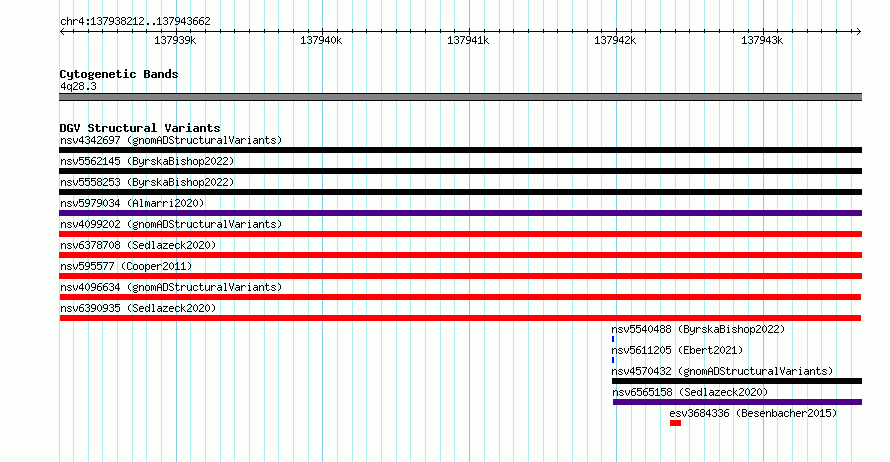Click the nsv5979034 (Almarri2020) label
The image size is (890, 462).
point(132,203)
